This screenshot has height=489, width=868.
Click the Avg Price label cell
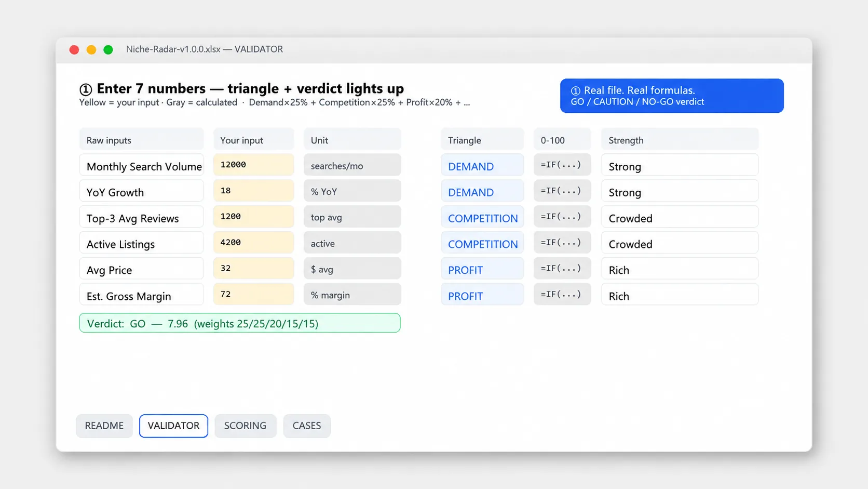click(142, 269)
